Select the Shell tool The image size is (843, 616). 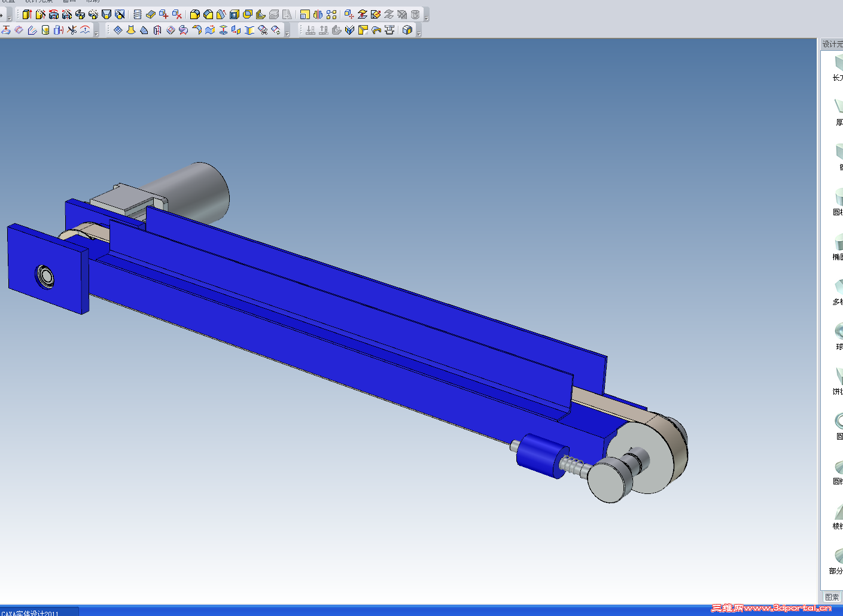(234, 14)
